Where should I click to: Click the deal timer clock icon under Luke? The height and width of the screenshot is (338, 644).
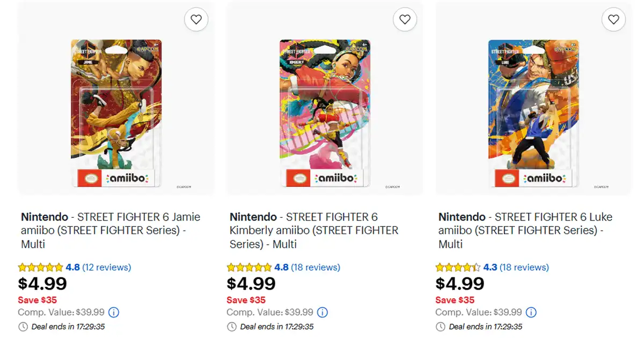(441, 326)
